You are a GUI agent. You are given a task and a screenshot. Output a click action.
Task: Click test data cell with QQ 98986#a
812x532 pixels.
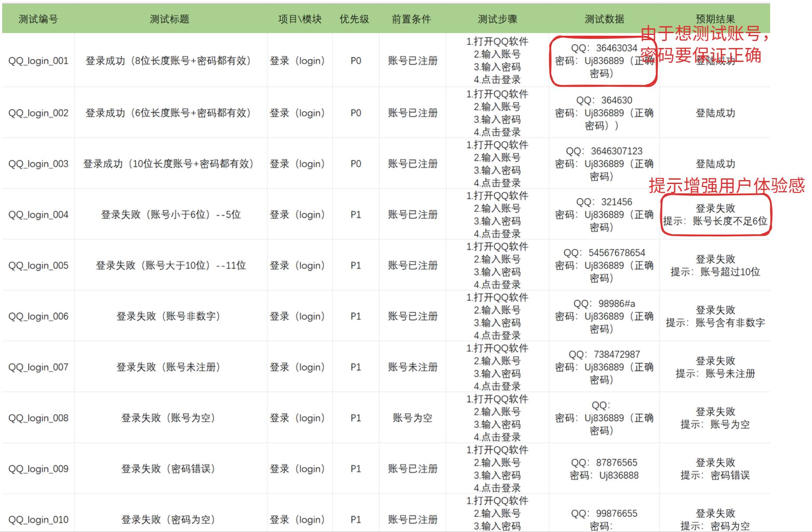point(604,316)
